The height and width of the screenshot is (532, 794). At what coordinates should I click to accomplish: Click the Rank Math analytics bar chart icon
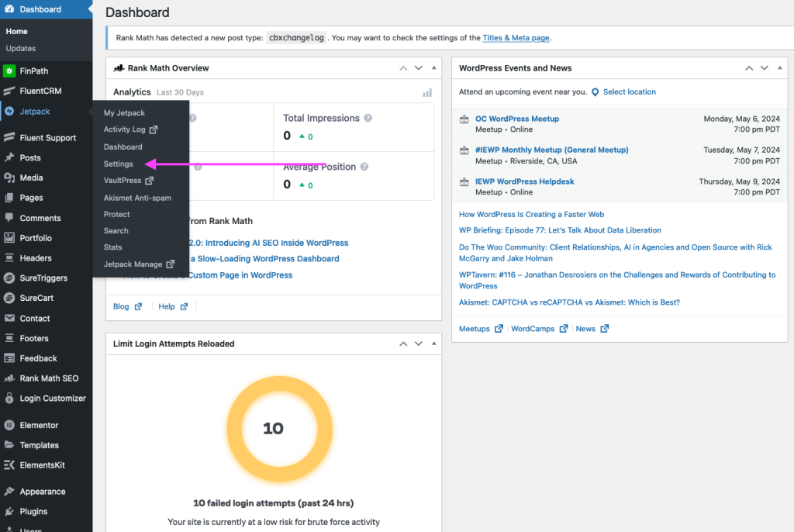coord(427,92)
